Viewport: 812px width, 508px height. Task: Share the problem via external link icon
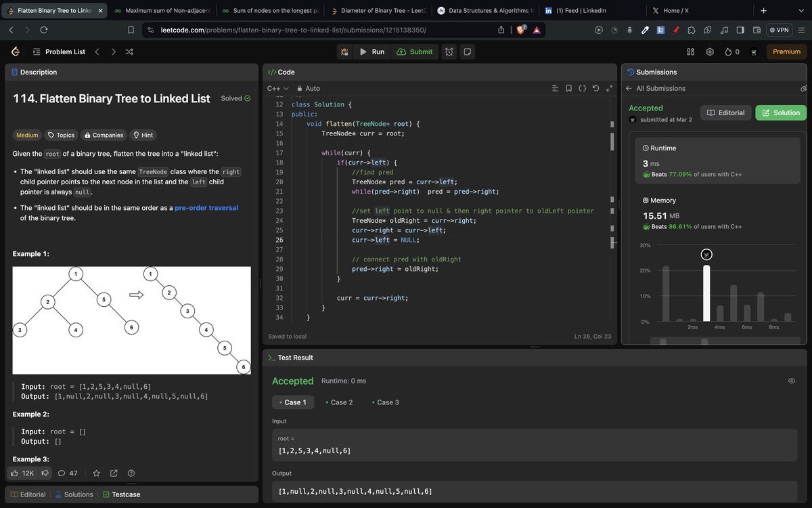pos(114,473)
